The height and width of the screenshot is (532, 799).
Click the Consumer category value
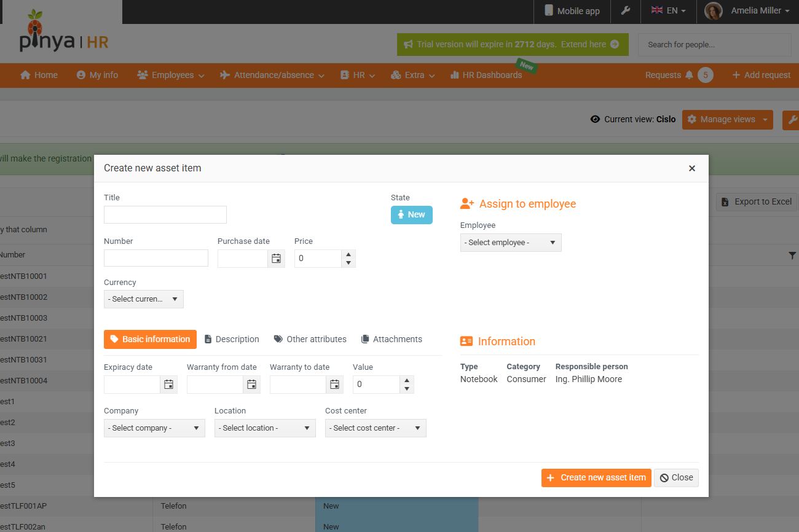tap(526, 379)
